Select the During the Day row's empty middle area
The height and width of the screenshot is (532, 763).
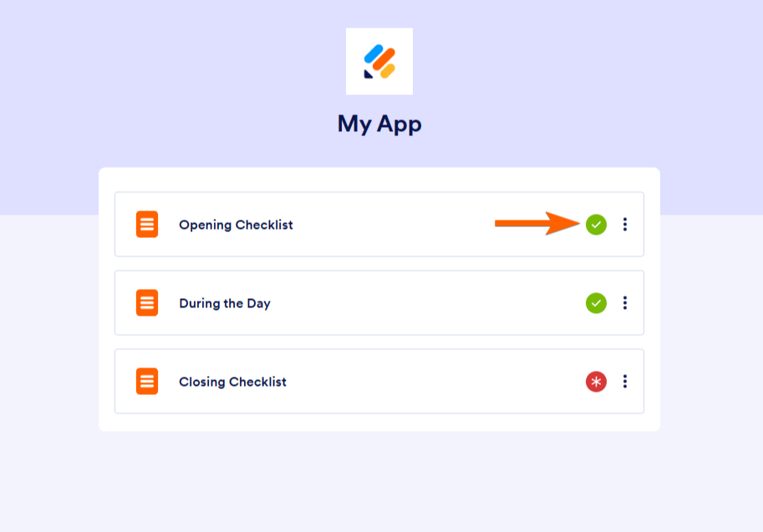tap(428, 303)
